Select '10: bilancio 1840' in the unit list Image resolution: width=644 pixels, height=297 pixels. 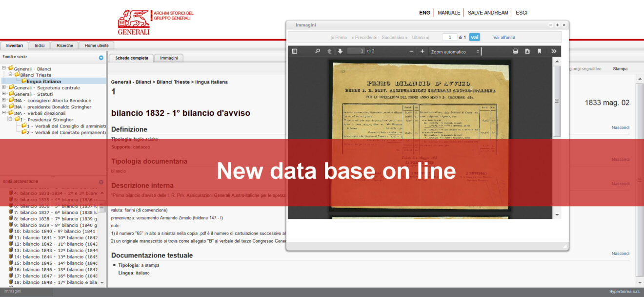click(x=54, y=231)
